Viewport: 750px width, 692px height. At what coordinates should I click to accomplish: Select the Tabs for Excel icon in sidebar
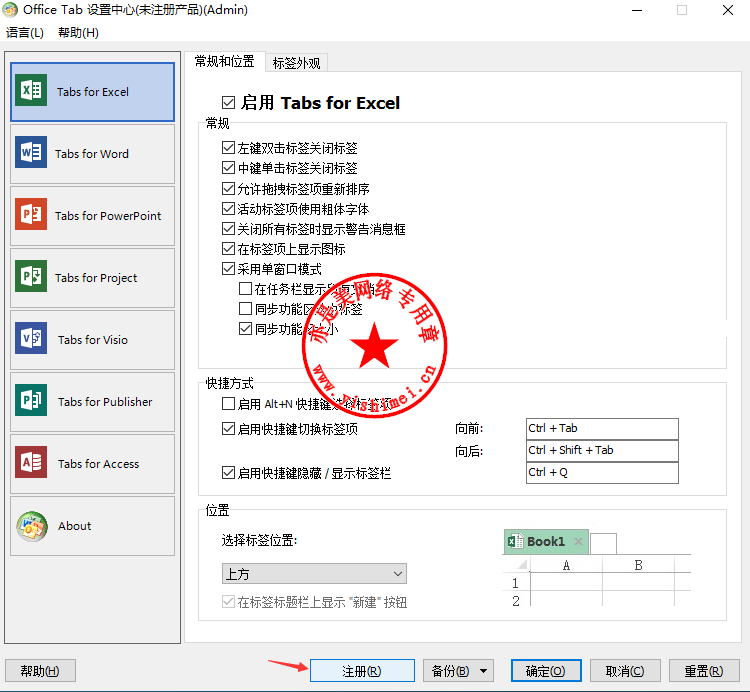point(31,90)
